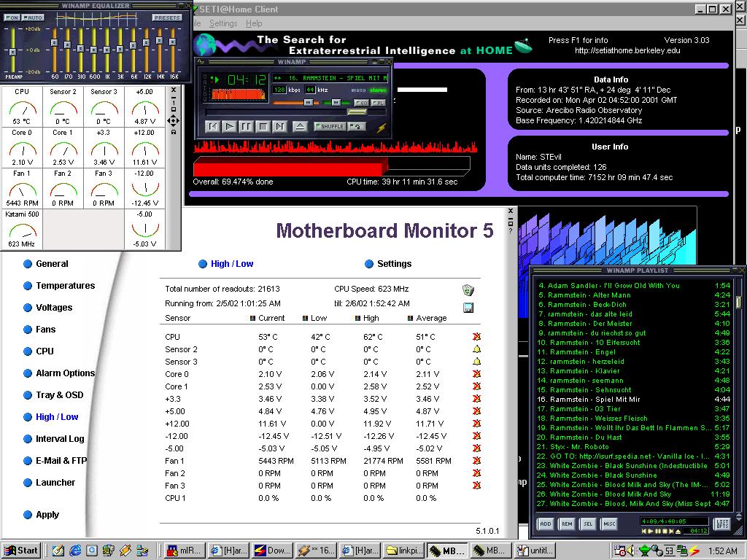747x560 pixels.
Task: Click the lock icon on sensor dashboard
Action: pyautogui.click(x=174, y=132)
